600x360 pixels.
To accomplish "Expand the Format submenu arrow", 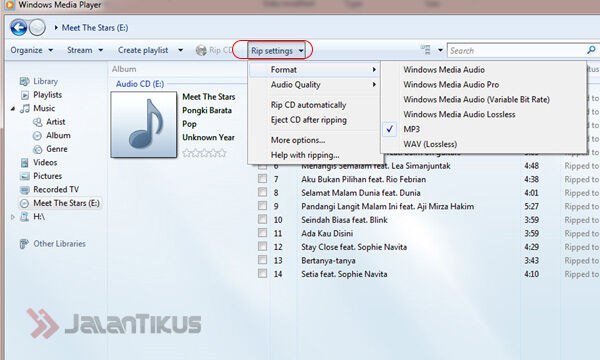I will click(x=374, y=70).
